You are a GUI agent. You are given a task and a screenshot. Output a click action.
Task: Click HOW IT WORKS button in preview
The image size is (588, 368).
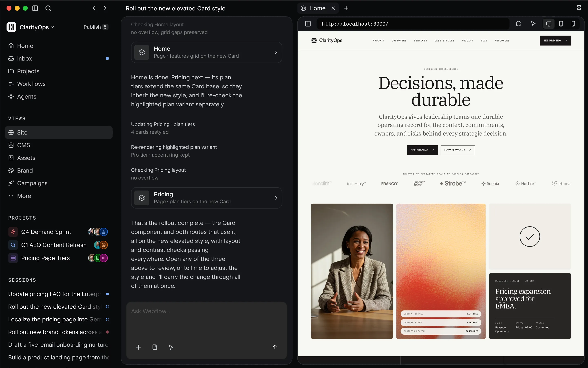[x=458, y=150]
